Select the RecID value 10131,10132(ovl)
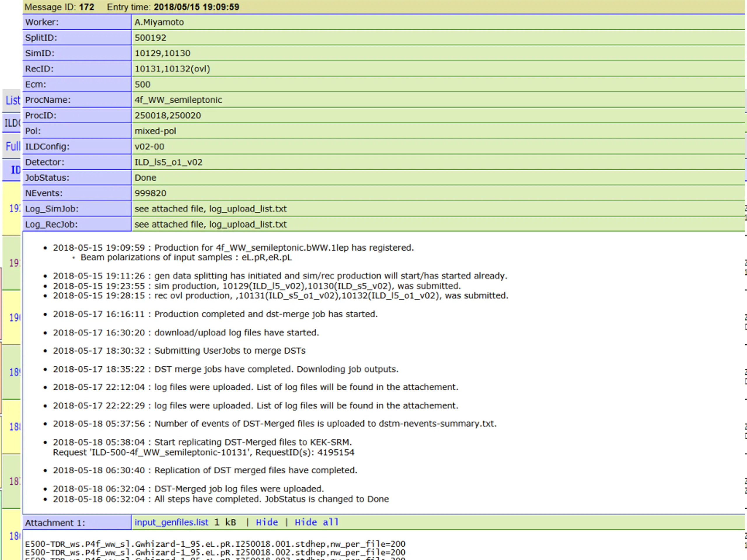 [172, 69]
